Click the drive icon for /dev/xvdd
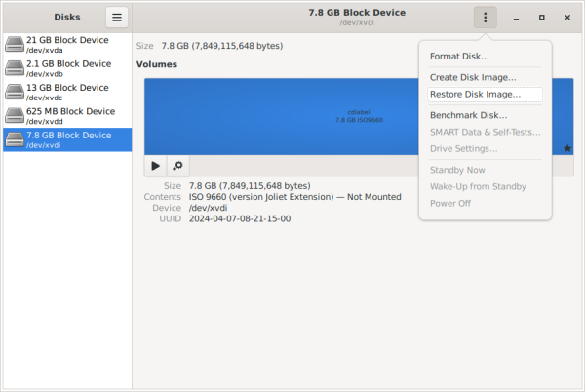The height and width of the screenshot is (392, 585). point(15,116)
